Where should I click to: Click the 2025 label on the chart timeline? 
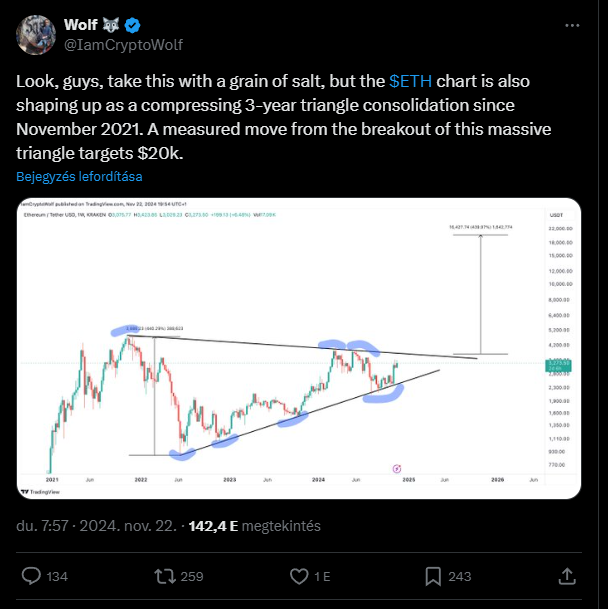[407, 480]
